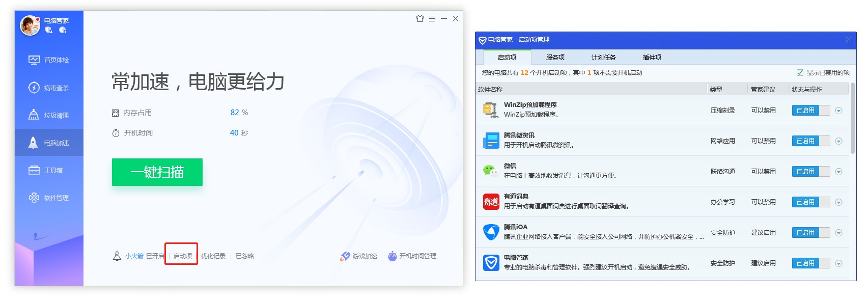
Task: Open 首页体检 from the sidebar
Action: (x=49, y=60)
